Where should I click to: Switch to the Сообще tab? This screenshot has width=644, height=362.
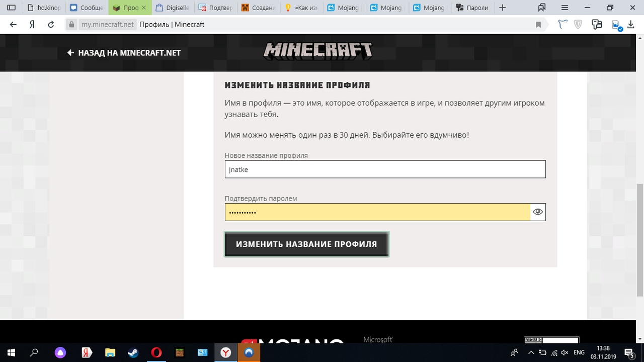click(87, 8)
